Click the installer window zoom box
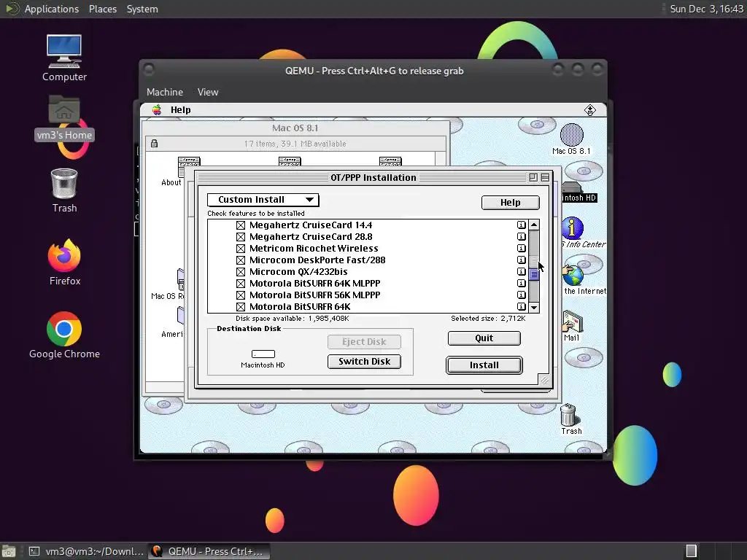The height and width of the screenshot is (560, 747). (533, 178)
